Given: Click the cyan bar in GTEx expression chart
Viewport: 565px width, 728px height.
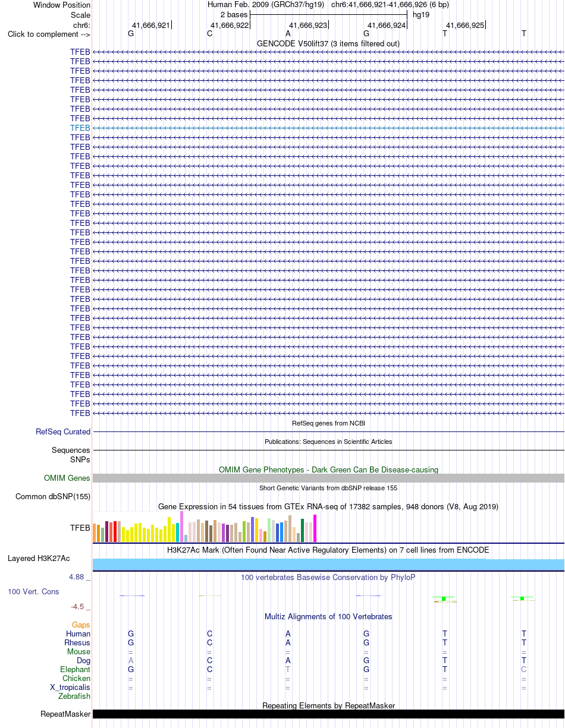Looking at the screenshot, I should click(x=178, y=532).
